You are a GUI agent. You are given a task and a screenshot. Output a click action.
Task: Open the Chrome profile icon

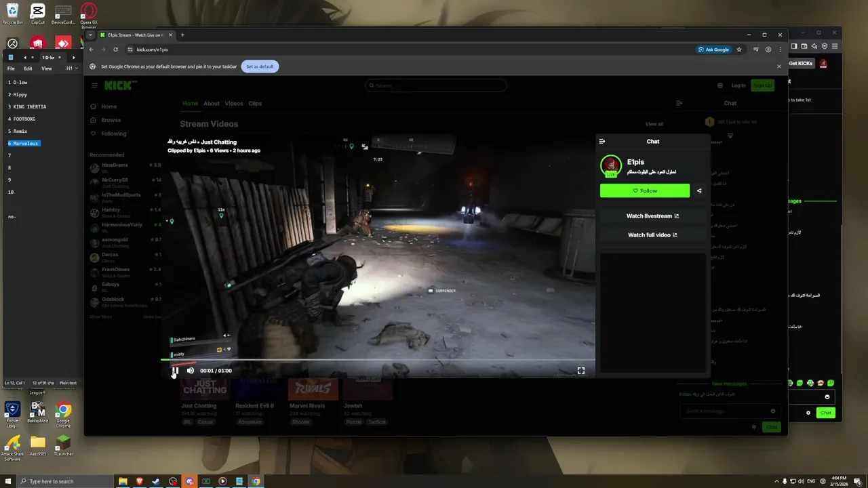pyautogui.click(x=768, y=49)
